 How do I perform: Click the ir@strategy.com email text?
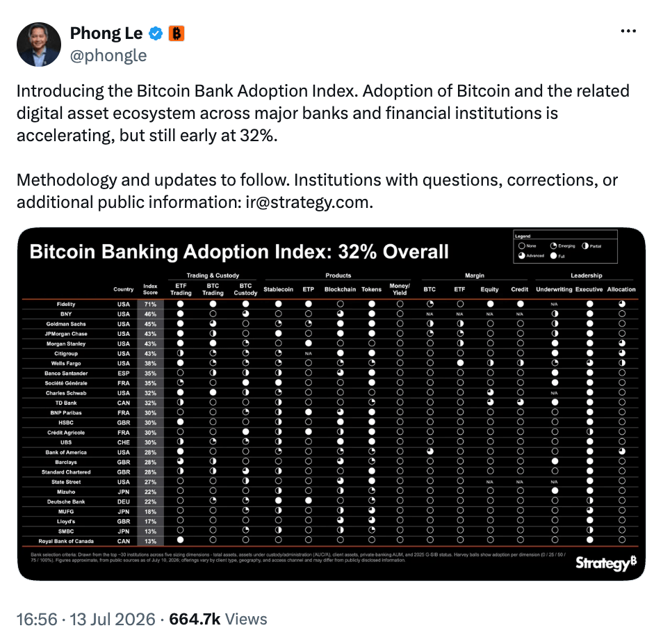(309, 202)
